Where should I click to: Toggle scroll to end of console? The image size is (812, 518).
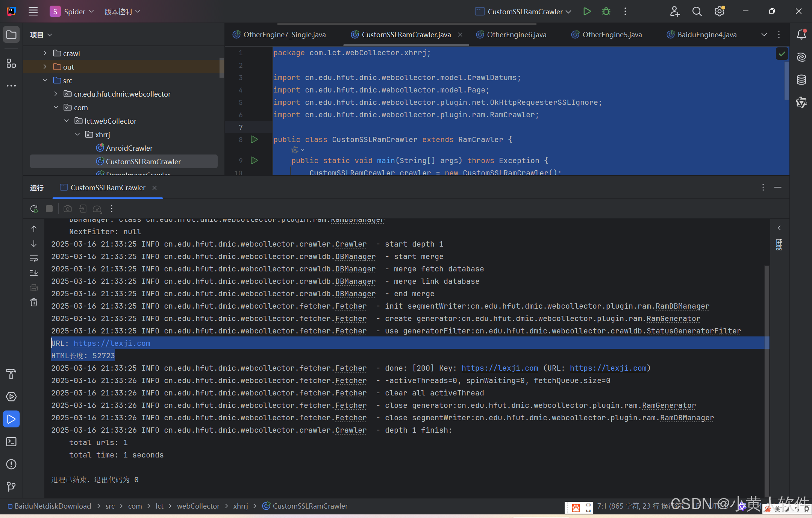click(x=34, y=273)
